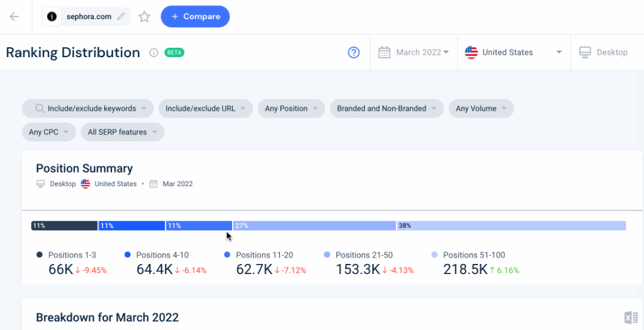Open the March 2022 date dropdown
Screen dimensions: 644x330
(x=414, y=53)
